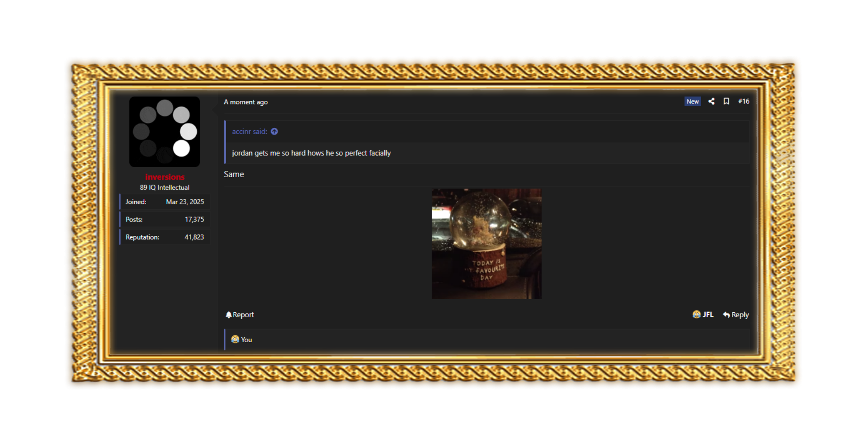Click 'You' in the reactions bar
The image size is (868, 447).
pos(246,339)
